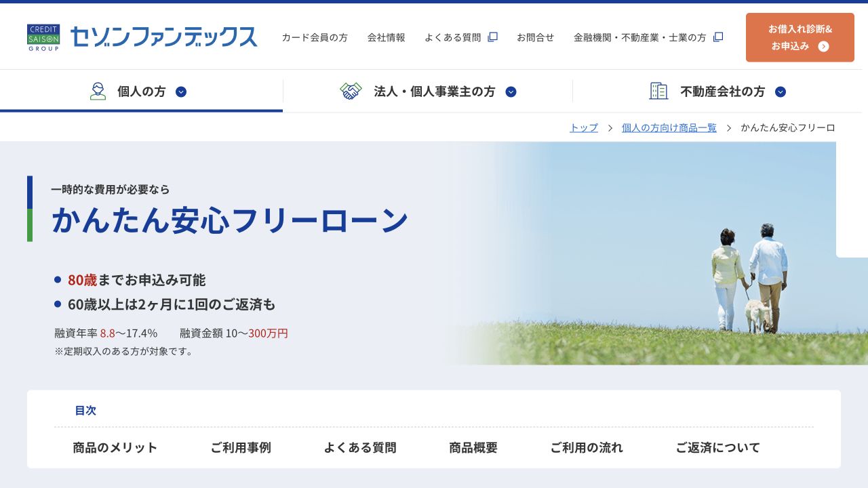Screen dimensions: 868x488
Task: Jump to ご利用事例 section
Action: click(241, 447)
